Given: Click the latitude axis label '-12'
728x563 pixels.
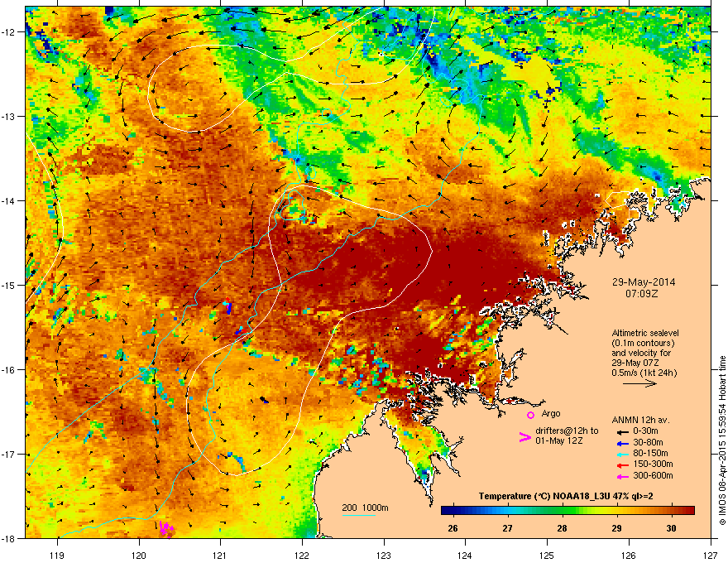Looking at the screenshot, I should pyautogui.click(x=8, y=32).
